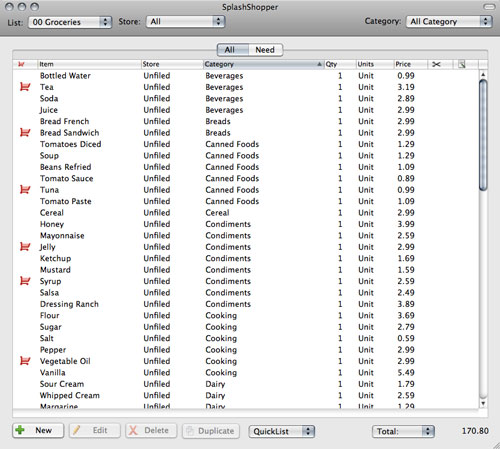500x449 pixels.
Task: Click the note column header icon
Action: (x=462, y=64)
